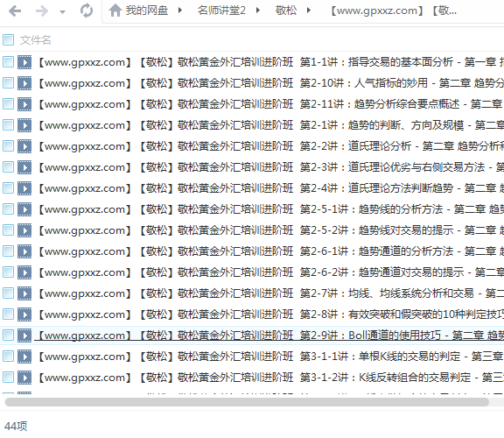This screenshot has width=504, height=438.
Task: Select file 第2-2讲：道氏理论分析
Action: (x=270, y=146)
